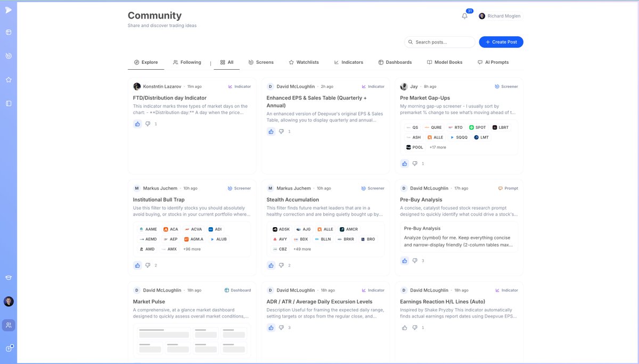The width and height of the screenshot is (639, 364).
Task: Dislike the Enhanced EPS & Sales Table post
Action: [282, 131]
